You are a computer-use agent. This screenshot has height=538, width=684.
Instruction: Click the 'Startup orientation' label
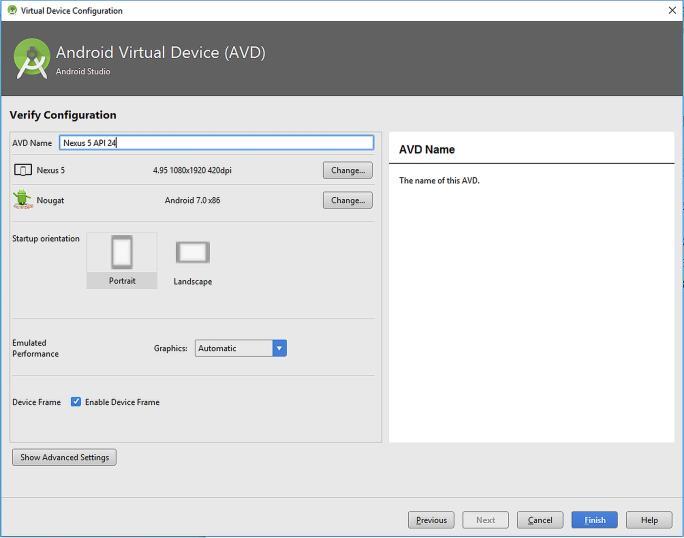(46, 239)
